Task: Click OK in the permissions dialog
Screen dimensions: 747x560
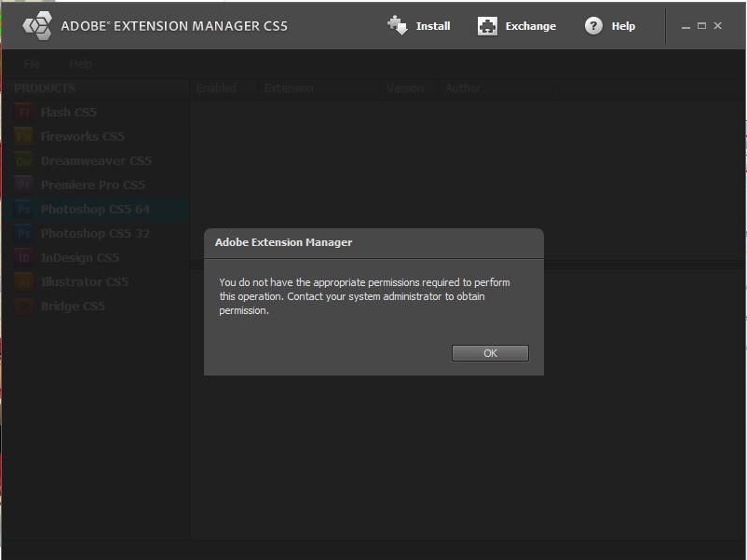Action: click(x=490, y=353)
